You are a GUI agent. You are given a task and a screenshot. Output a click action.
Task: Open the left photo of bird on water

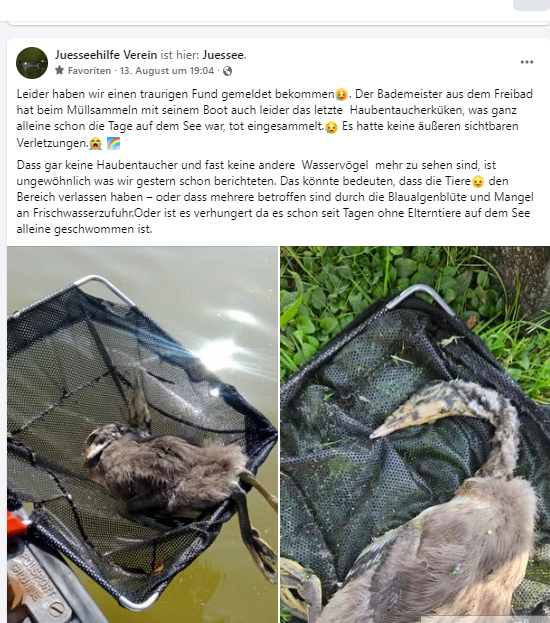point(142,434)
